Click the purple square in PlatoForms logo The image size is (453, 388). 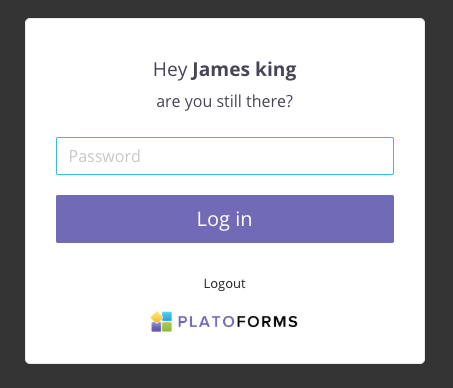click(156, 327)
